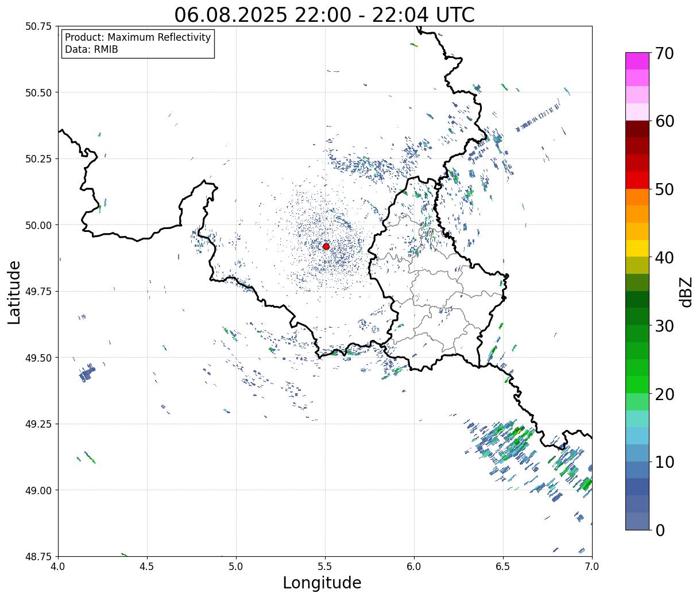This screenshot has width=700, height=597.
Task: Click the red radar location marker
Action: [x=326, y=246]
